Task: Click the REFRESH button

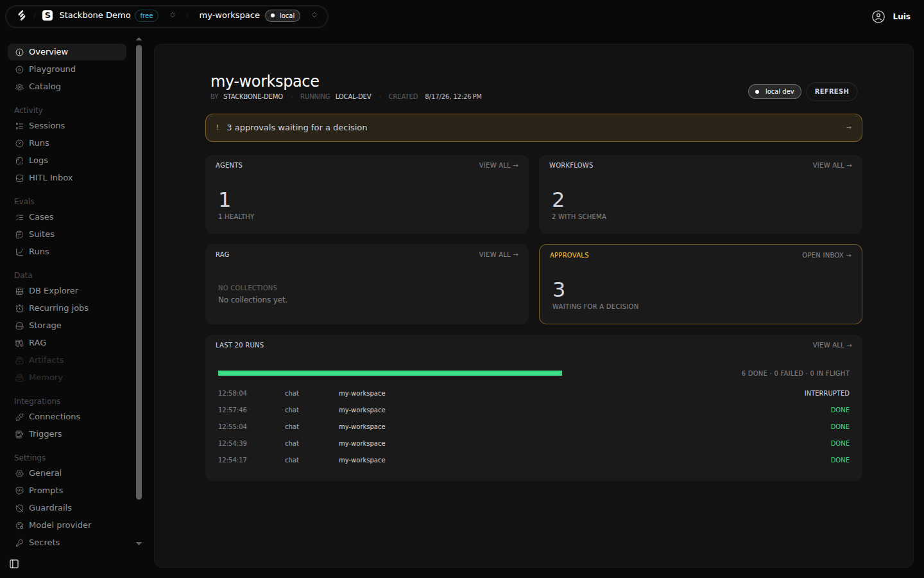Action: coord(832,92)
